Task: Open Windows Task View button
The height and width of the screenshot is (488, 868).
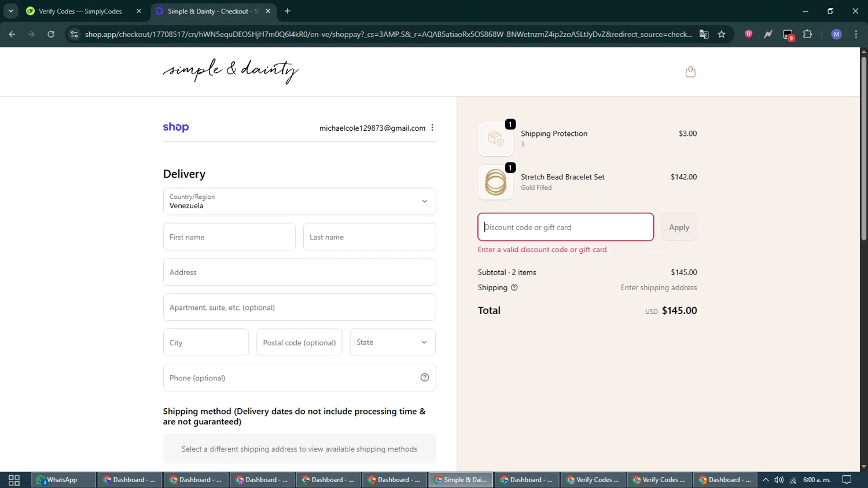Action: (x=14, y=480)
